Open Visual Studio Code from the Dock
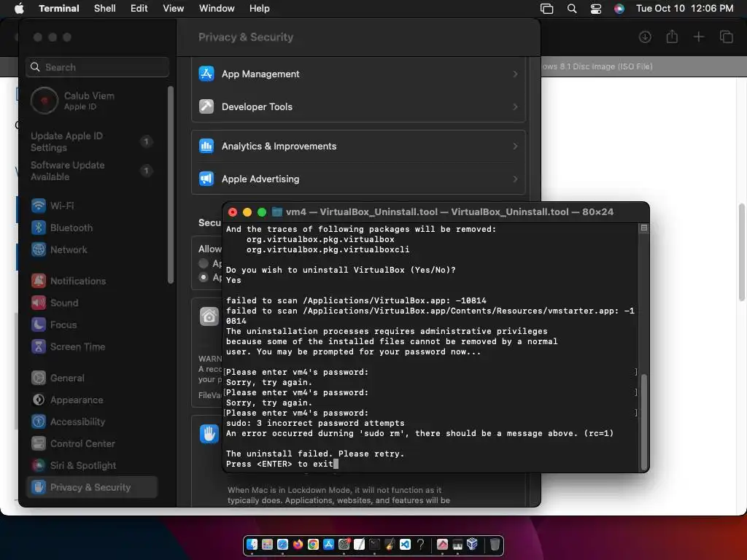This screenshot has height=560, width=747. point(406,544)
